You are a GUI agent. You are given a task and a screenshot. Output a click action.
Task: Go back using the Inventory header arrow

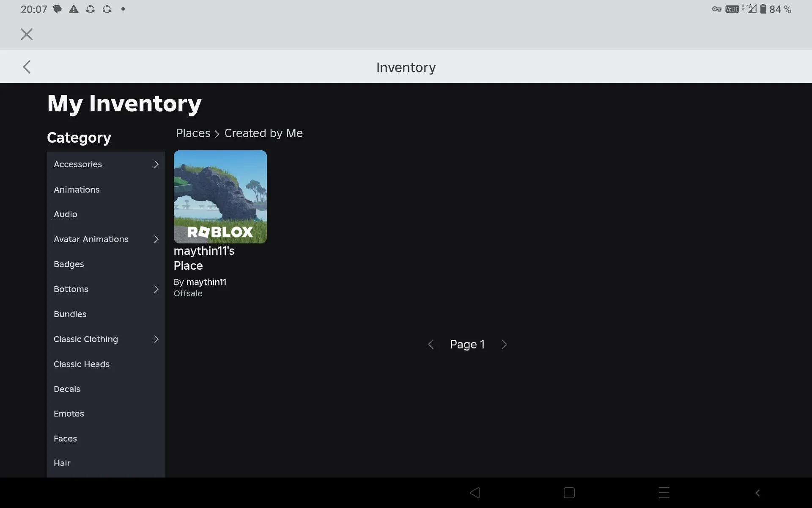[27, 67]
